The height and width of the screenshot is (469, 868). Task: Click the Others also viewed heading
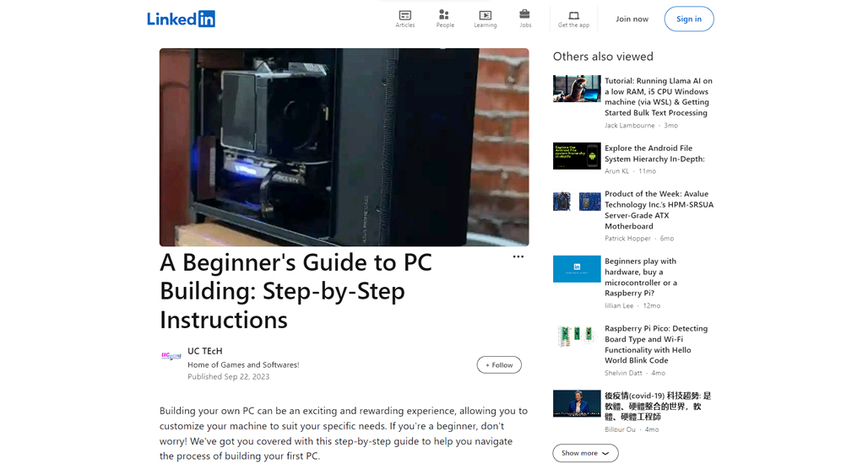coord(603,57)
